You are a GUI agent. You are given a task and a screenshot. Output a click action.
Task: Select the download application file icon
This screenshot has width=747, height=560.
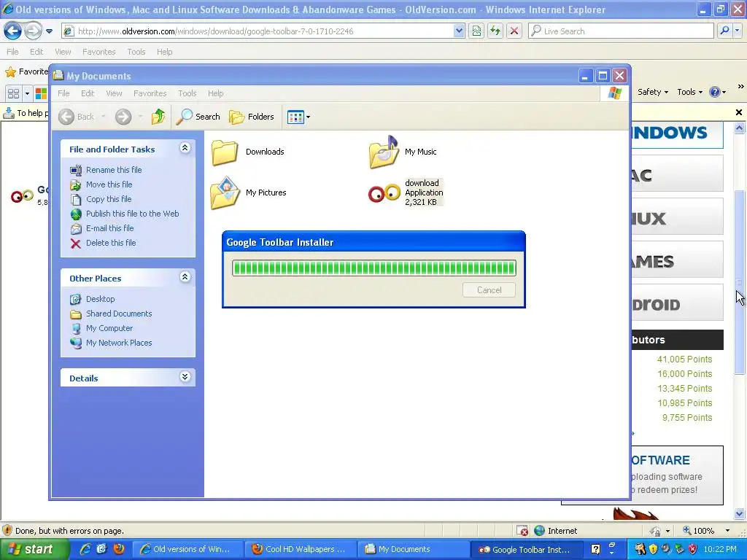[x=384, y=192]
